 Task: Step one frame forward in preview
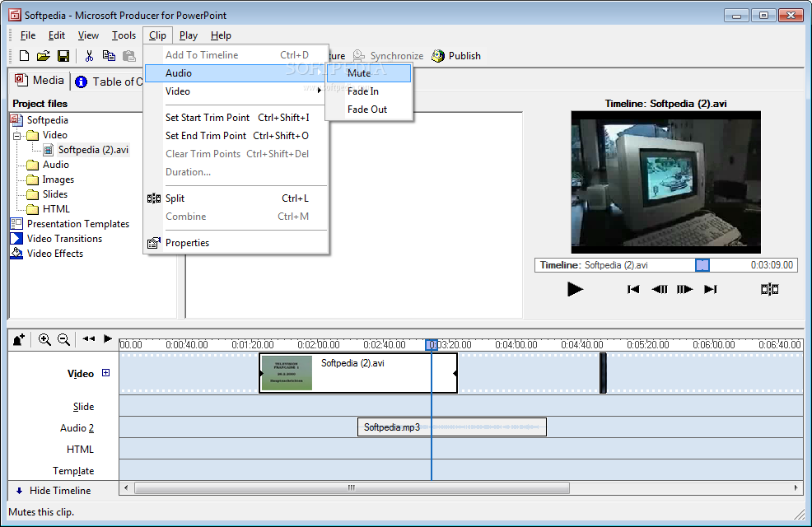coord(684,289)
